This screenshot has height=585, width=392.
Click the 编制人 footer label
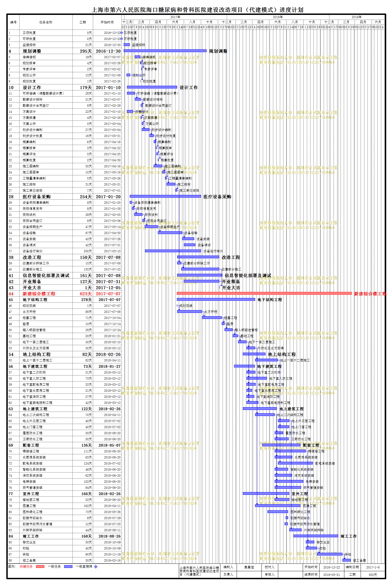click(x=228, y=567)
